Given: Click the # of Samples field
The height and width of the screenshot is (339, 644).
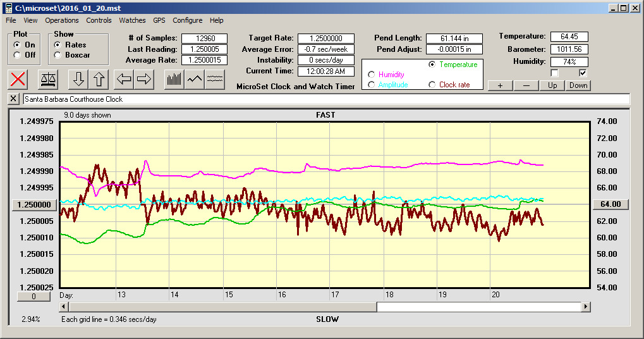Looking at the screenshot, I should point(205,38).
